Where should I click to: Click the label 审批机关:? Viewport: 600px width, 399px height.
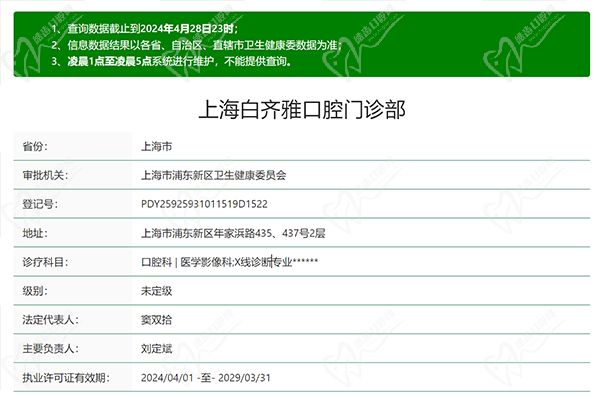click(x=45, y=175)
